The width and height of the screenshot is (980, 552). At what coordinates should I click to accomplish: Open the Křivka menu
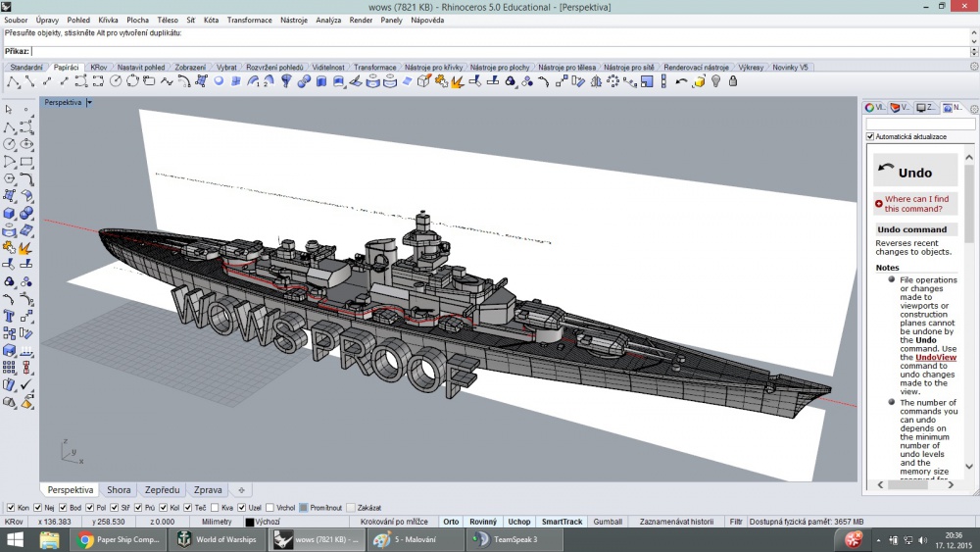(108, 20)
